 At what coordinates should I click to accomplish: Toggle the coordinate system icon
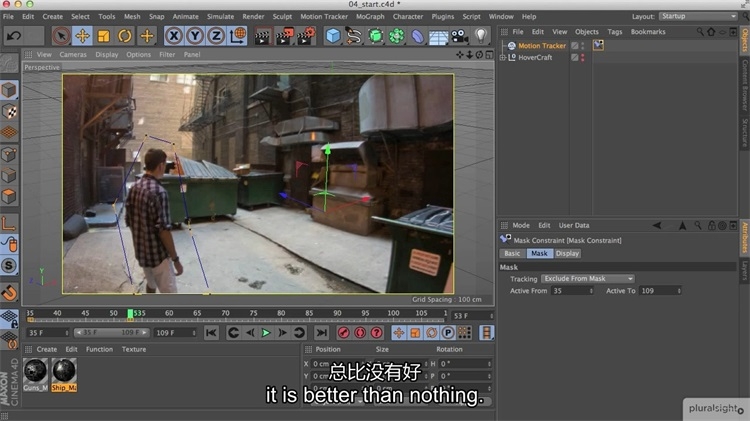(237, 36)
